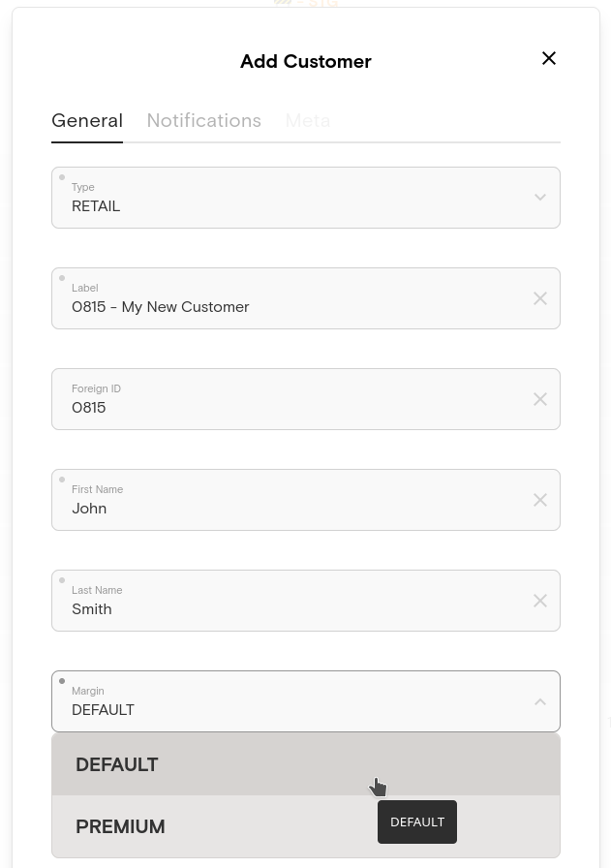Focus the Label input field
Screen dimensions: 611x868
290,306
